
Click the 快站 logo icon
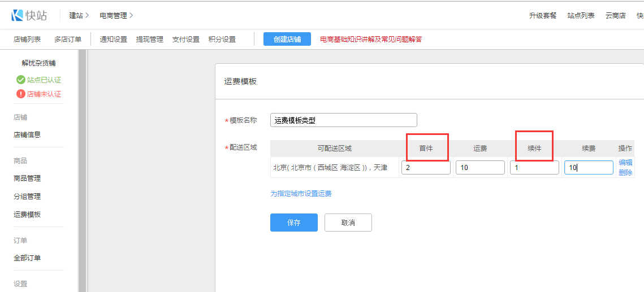[x=17, y=15]
